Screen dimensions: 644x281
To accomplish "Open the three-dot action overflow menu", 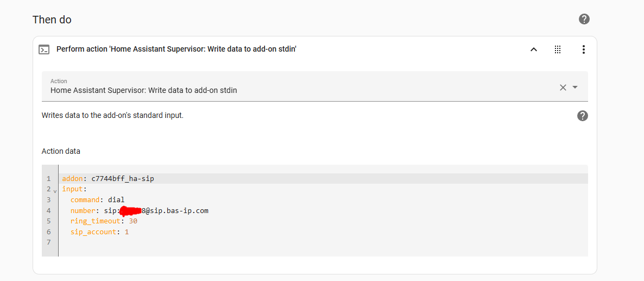I will tap(583, 49).
